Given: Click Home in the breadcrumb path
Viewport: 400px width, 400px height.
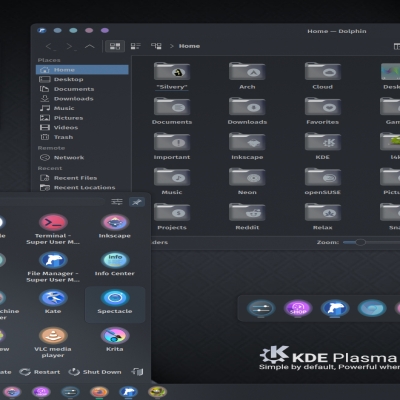Looking at the screenshot, I should click(189, 46).
